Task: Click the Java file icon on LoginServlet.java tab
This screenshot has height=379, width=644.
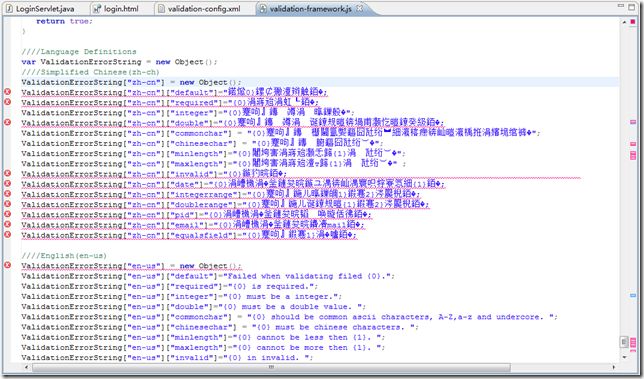Action: 9,8
